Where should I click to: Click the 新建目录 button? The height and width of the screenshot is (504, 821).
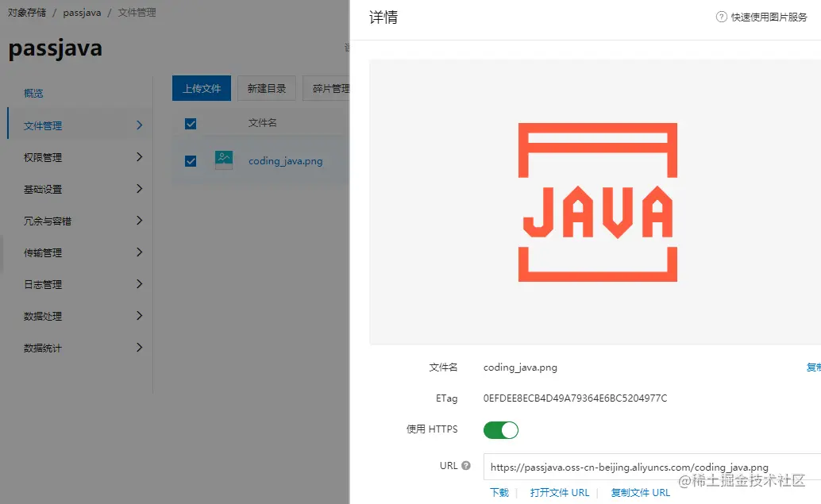click(267, 88)
